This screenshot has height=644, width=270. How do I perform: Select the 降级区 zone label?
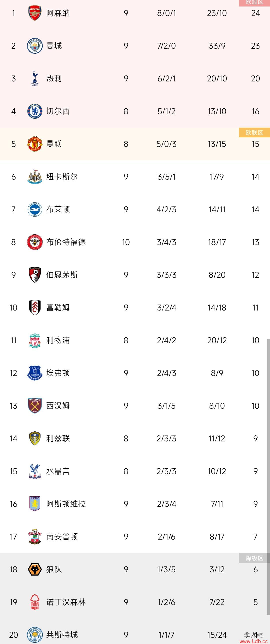click(x=254, y=558)
